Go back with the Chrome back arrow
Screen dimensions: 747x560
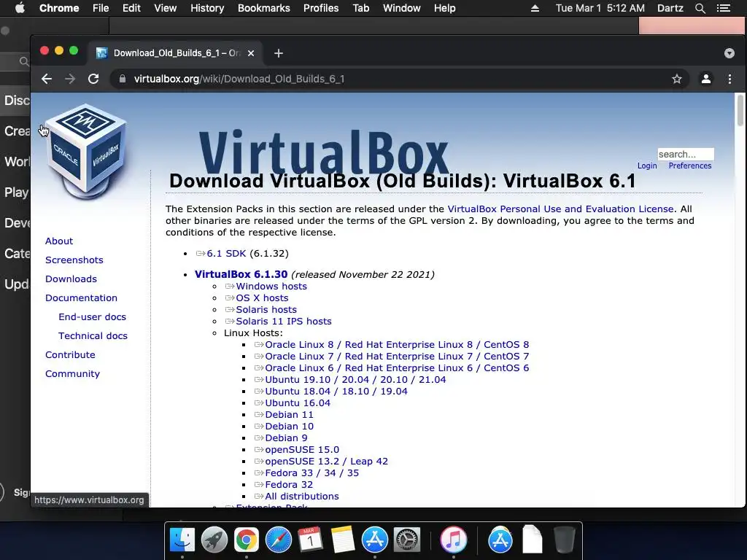[46, 79]
